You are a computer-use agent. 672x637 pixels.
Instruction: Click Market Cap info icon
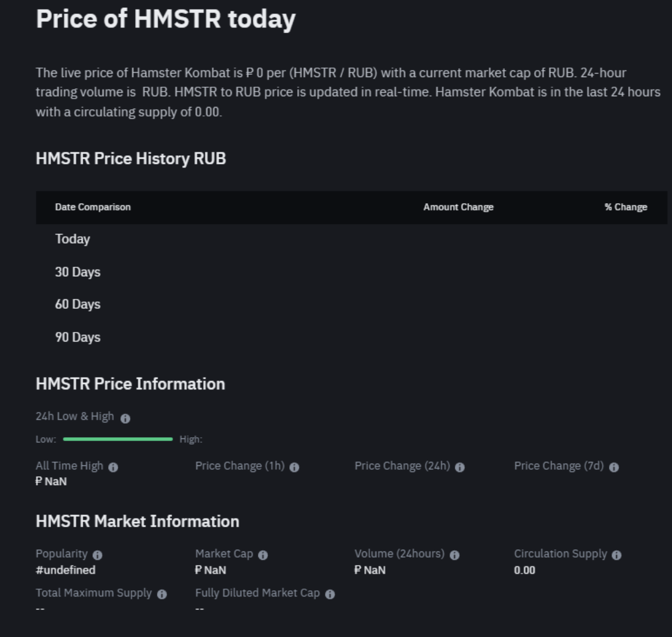pos(263,555)
